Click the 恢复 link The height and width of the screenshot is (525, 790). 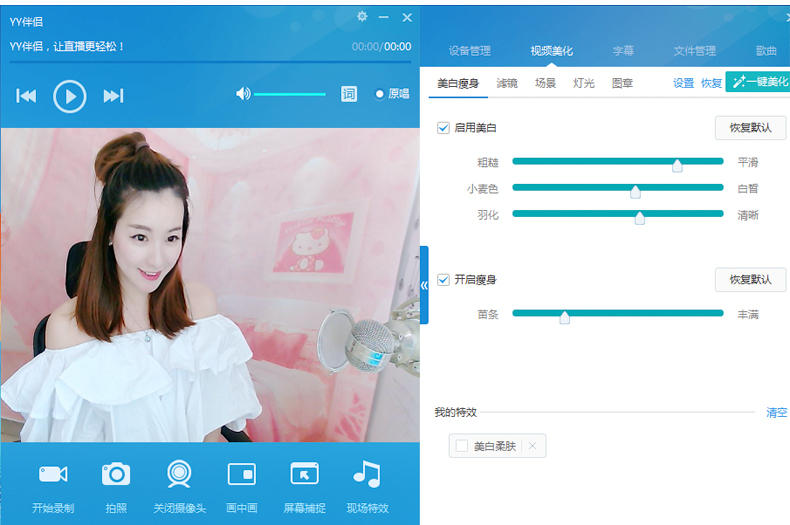point(711,83)
